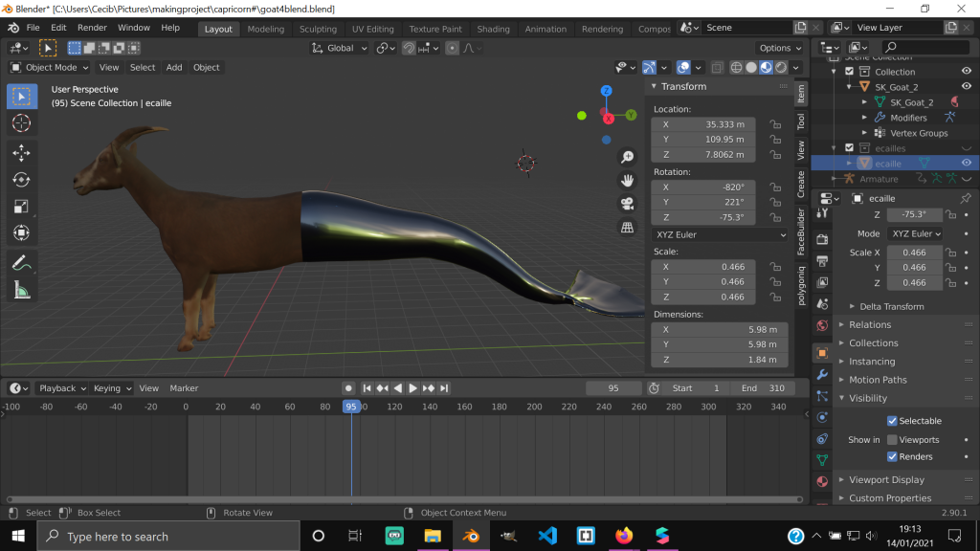Open the XYZ Euler rotation mode dropdown

click(x=719, y=234)
